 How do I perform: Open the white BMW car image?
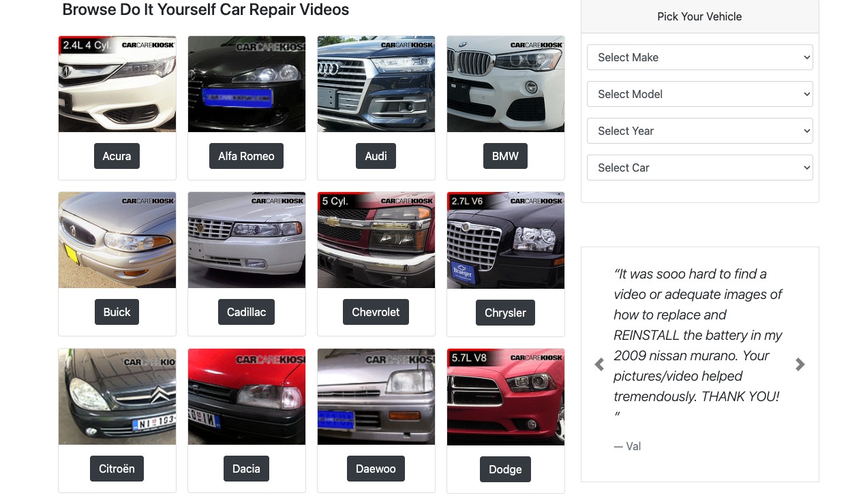pos(506,84)
